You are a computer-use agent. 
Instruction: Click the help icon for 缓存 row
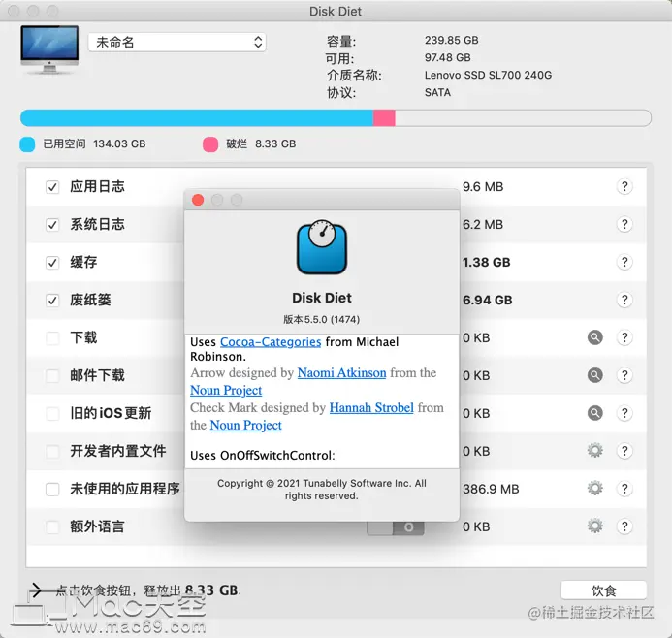pos(624,262)
